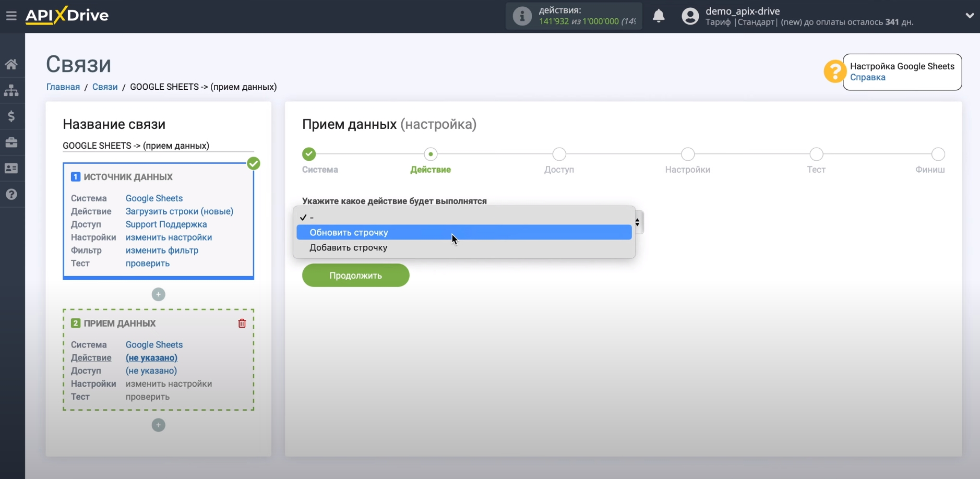Add a step between source and receiver blocks
Screen dimensions: 980x479
159,294
